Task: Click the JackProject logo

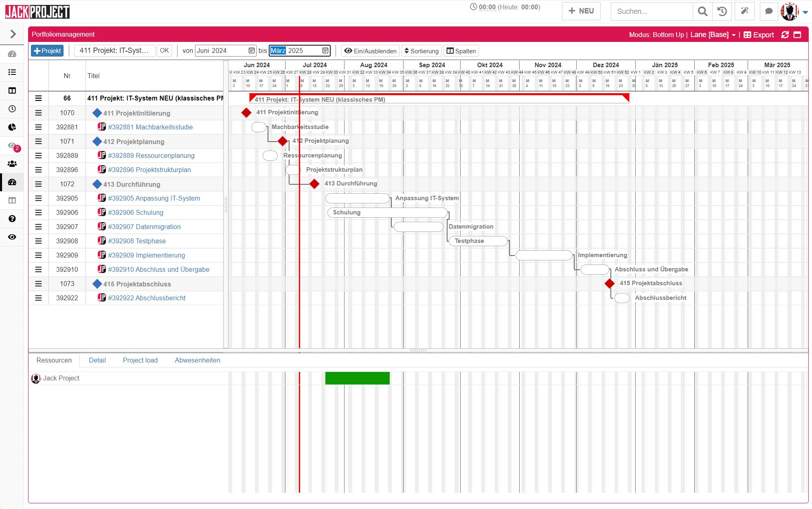Action: pyautogui.click(x=37, y=11)
